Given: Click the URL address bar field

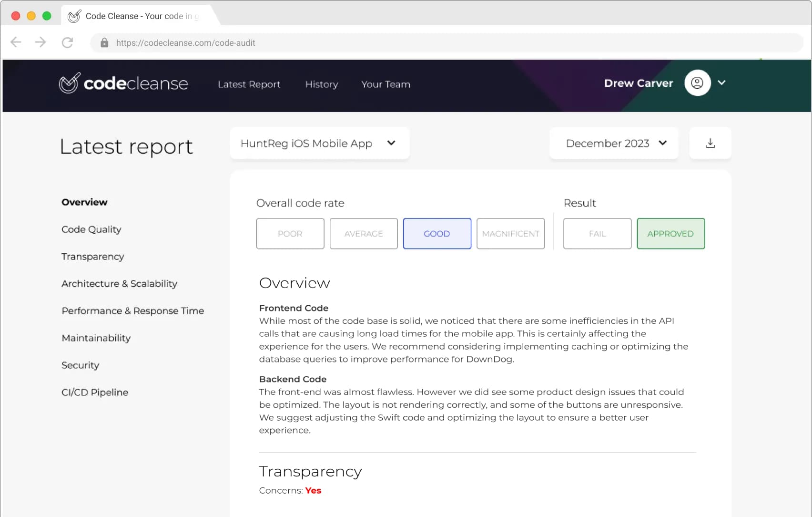Looking at the screenshot, I should (x=447, y=43).
